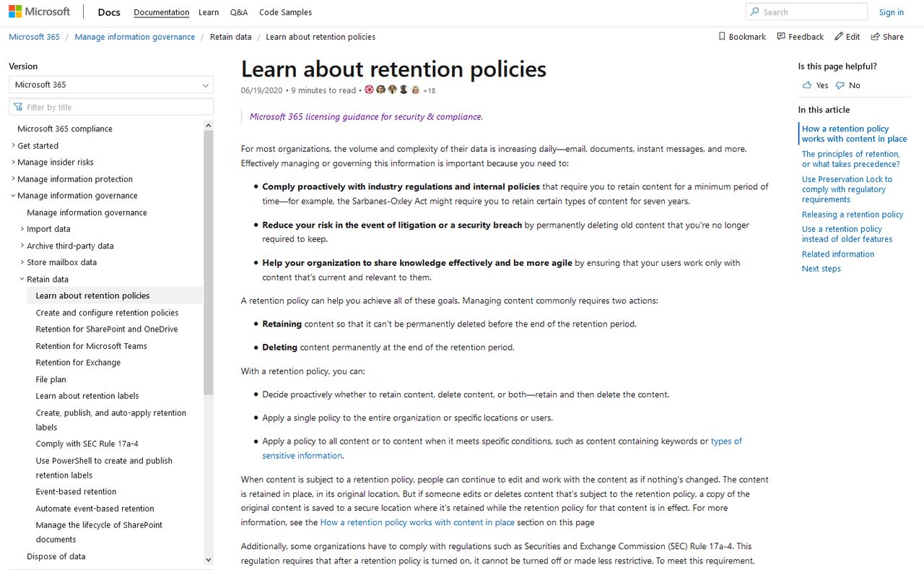Open Dispose of data item

click(56, 556)
